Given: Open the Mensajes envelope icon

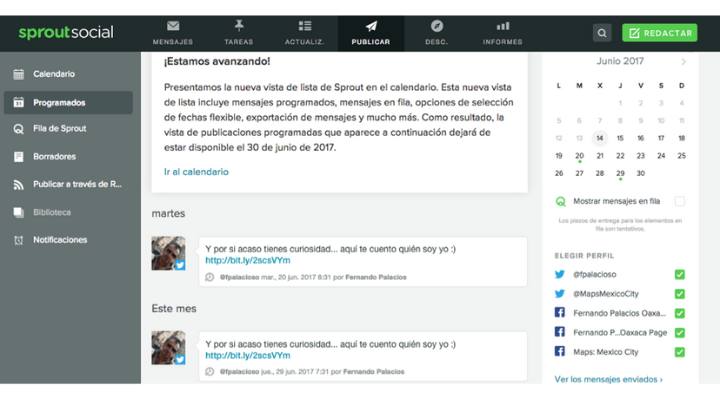Looking at the screenshot, I should click(x=173, y=26).
